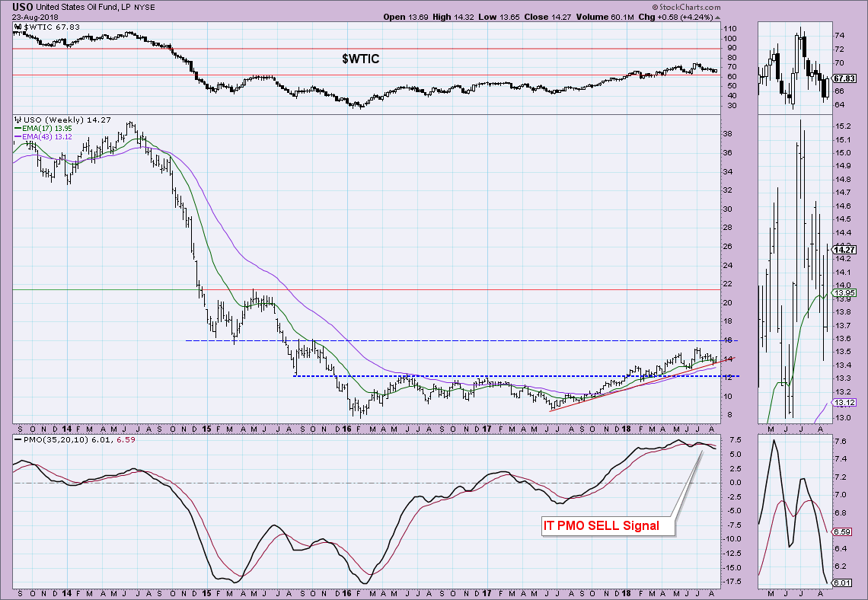This screenshot has width=868, height=600.
Task: Click year 16 on the bottom PMO time axis
Action: (x=347, y=594)
